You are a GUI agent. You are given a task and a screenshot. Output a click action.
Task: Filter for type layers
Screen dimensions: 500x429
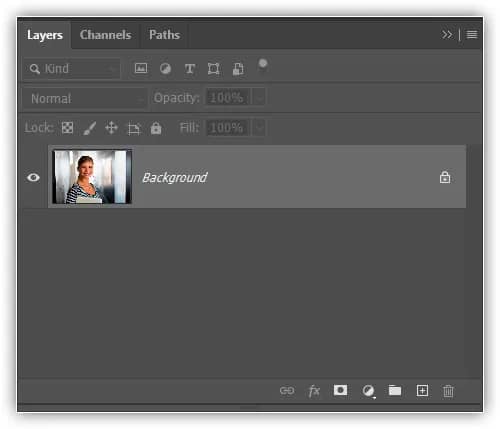click(190, 69)
